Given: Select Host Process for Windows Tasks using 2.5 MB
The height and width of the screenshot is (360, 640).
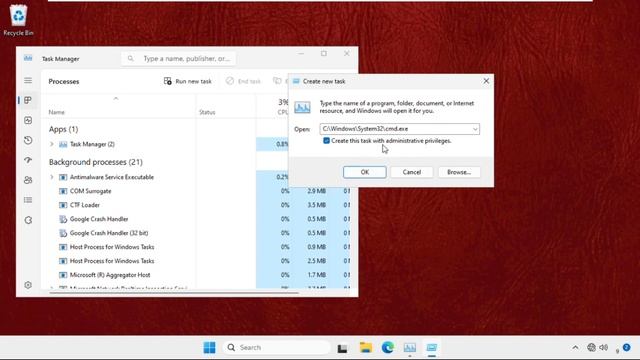Looking at the screenshot, I should click(x=112, y=261).
